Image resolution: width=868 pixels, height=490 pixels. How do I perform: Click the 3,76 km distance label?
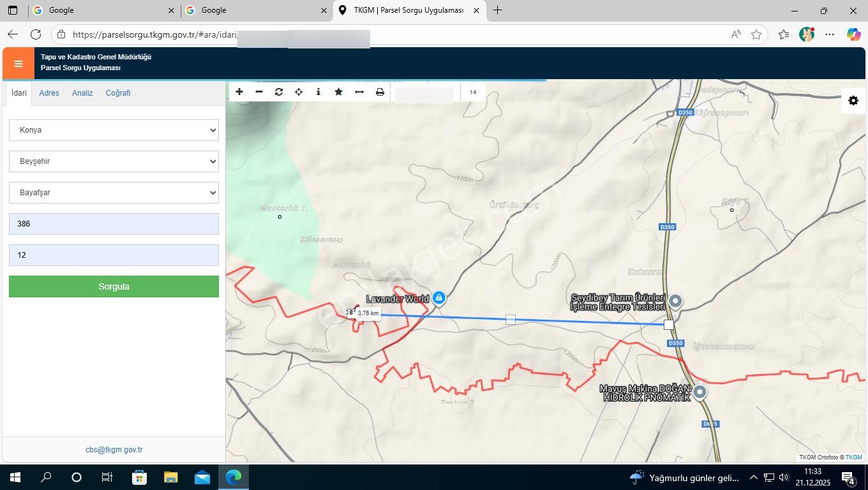pyautogui.click(x=368, y=313)
